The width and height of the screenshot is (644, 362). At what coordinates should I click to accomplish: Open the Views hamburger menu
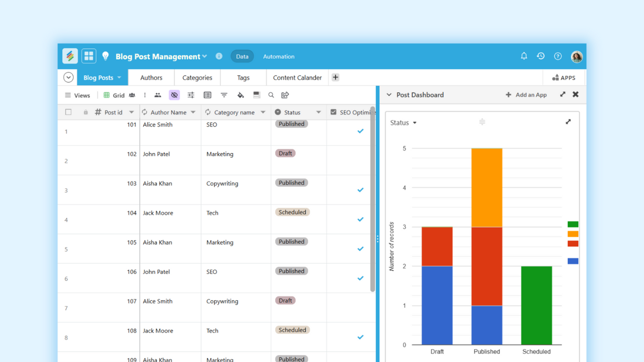click(68, 95)
